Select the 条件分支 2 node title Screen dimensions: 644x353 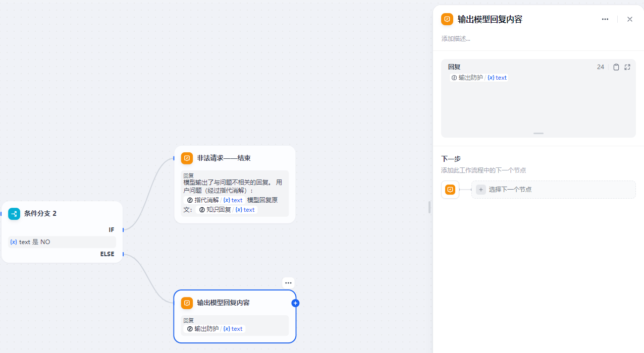(x=40, y=214)
